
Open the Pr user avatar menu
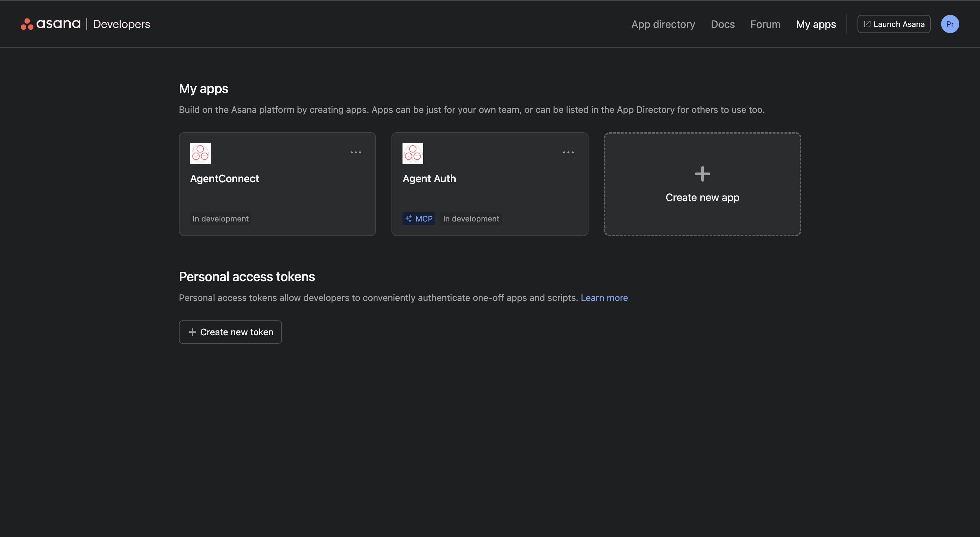[x=950, y=24]
